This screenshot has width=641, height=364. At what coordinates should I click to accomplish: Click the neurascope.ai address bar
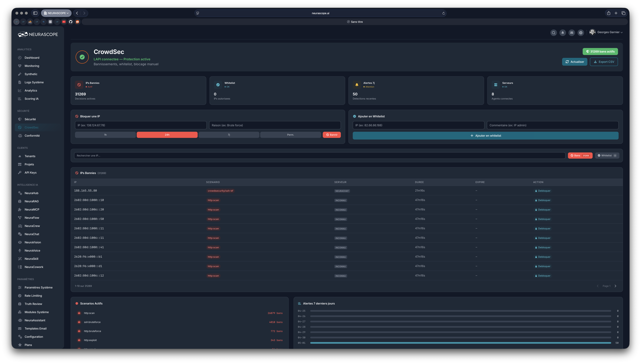click(x=320, y=13)
